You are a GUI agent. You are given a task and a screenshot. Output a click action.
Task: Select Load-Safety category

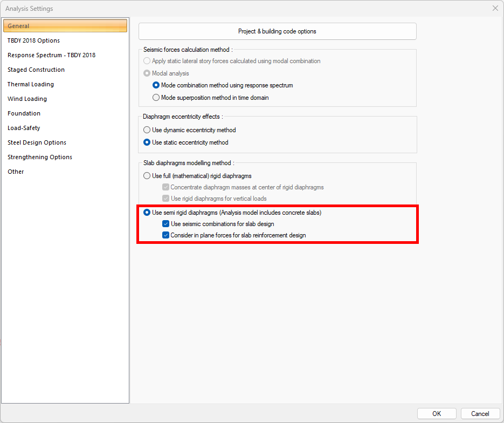tap(24, 128)
